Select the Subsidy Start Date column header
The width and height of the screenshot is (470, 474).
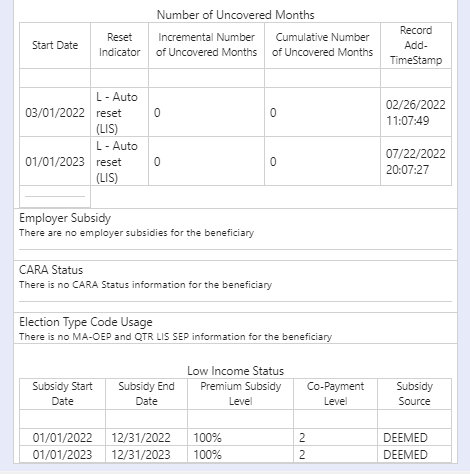tap(62, 394)
